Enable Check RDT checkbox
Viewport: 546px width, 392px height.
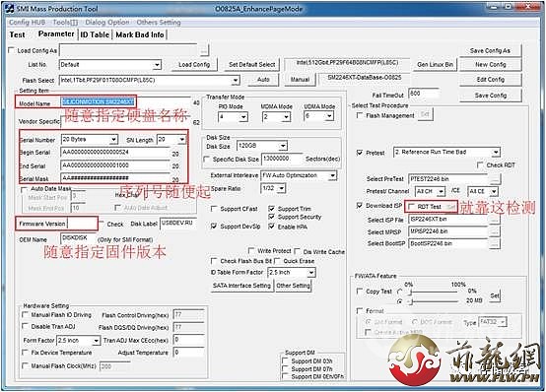(x=480, y=164)
